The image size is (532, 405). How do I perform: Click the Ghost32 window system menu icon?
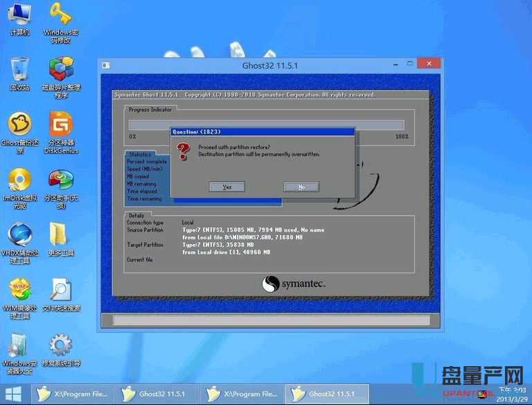(106, 65)
